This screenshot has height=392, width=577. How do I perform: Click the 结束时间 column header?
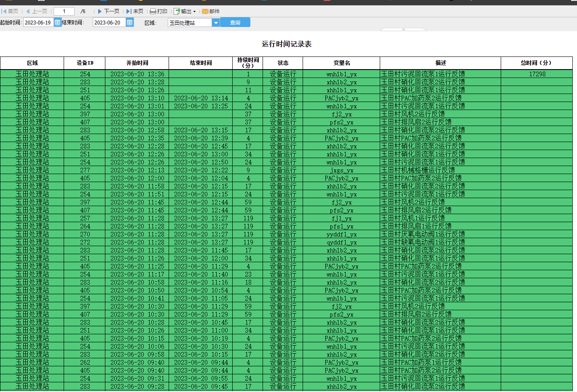click(201, 63)
